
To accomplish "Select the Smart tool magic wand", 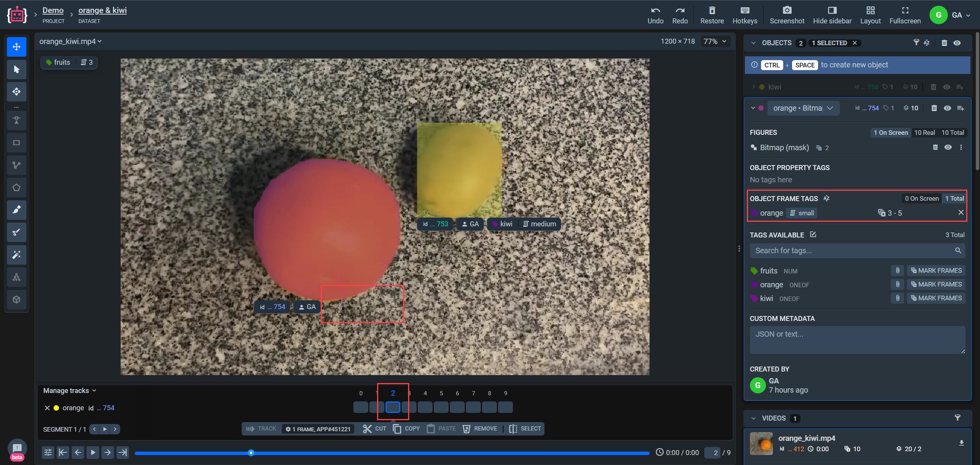I will 16,255.
